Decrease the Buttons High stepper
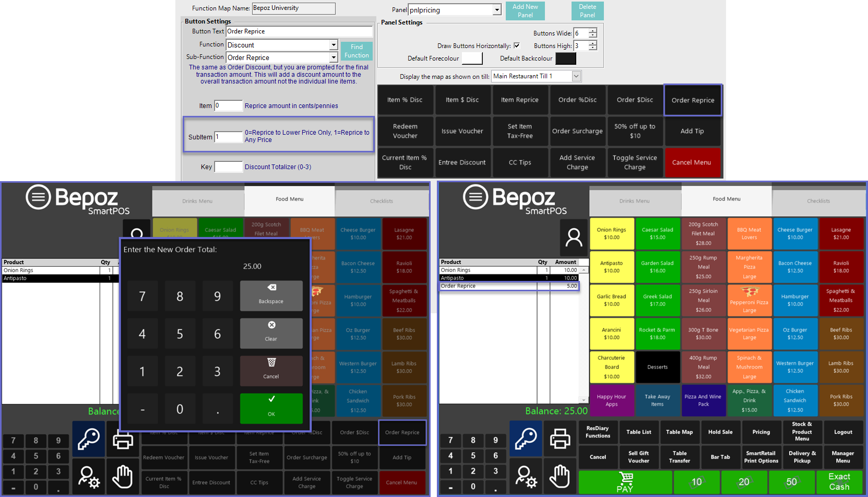The height and width of the screenshot is (497, 868). point(593,48)
